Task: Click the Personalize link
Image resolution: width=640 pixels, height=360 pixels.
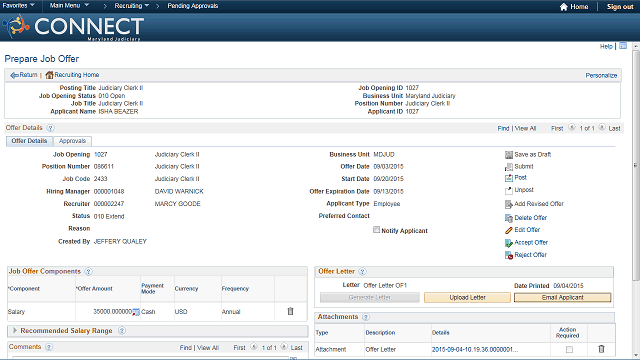Action: (x=601, y=76)
